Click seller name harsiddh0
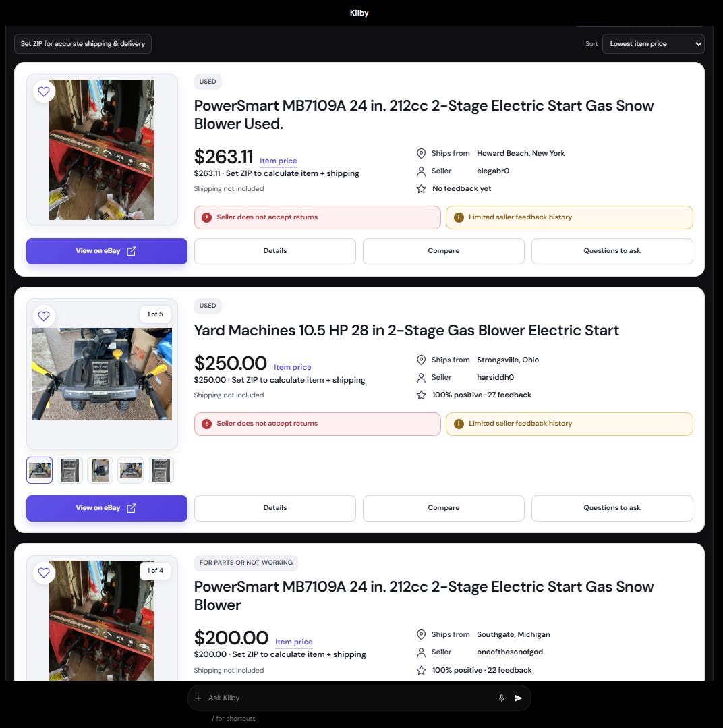 pyautogui.click(x=495, y=377)
